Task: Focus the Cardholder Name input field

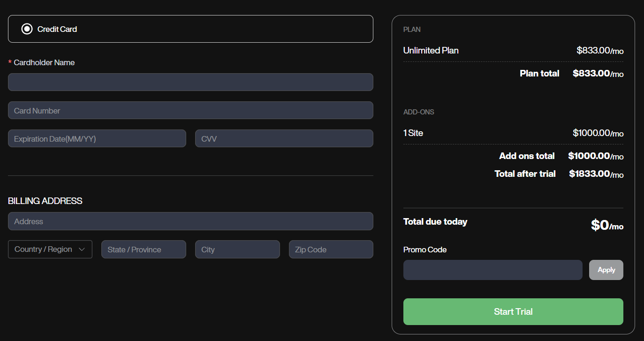Action: click(190, 82)
